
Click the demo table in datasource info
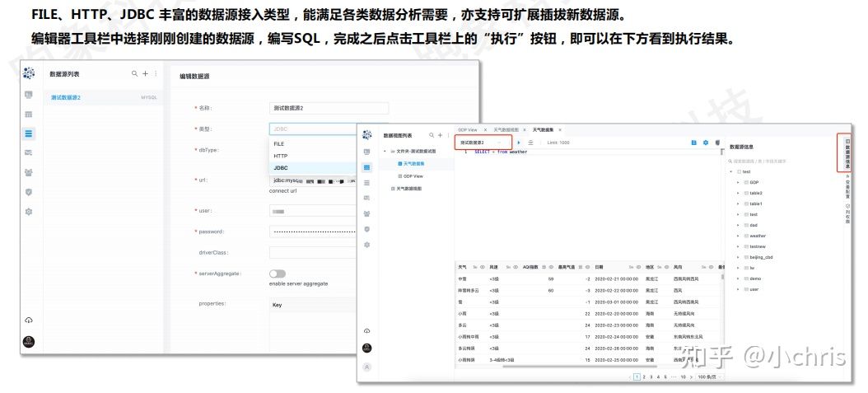pyautogui.click(x=755, y=278)
